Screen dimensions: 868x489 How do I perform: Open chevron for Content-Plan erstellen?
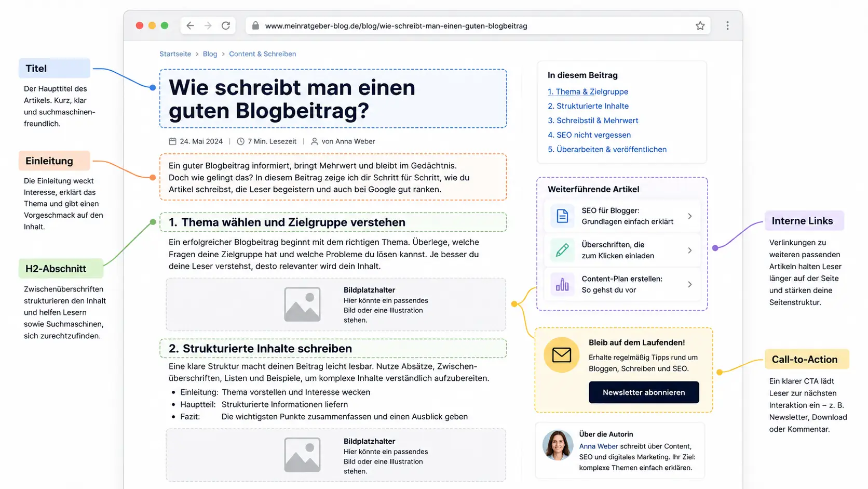[x=689, y=284]
